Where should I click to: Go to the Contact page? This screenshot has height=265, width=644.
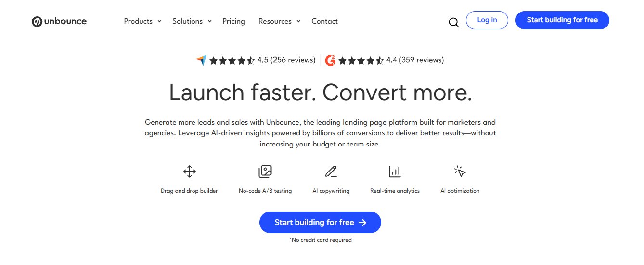pyautogui.click(x=324, y=21)
